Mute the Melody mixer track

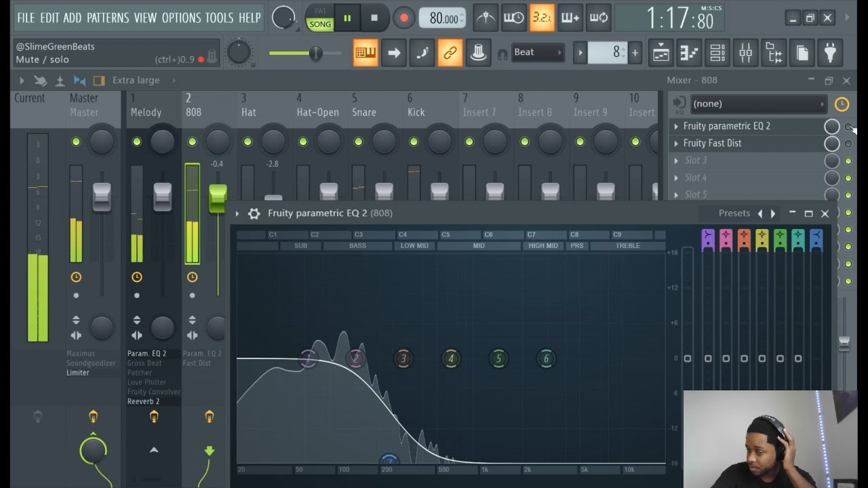[137, 142]
